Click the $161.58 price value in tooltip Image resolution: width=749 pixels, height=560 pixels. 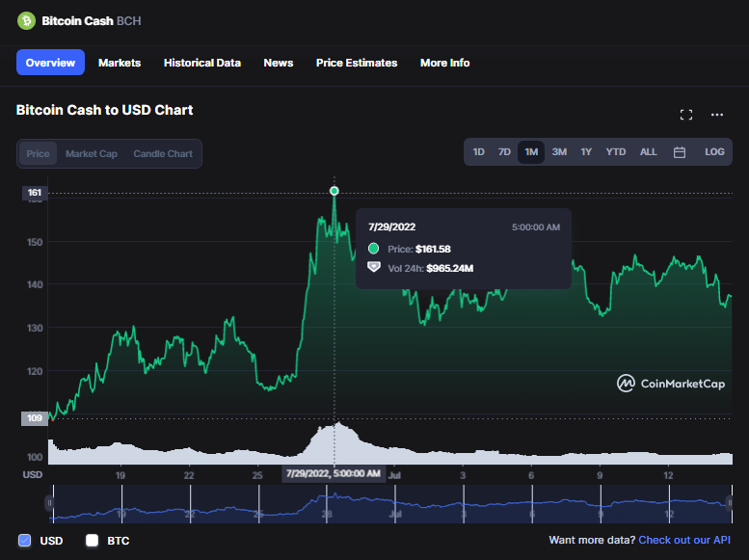tap(433, 249)
